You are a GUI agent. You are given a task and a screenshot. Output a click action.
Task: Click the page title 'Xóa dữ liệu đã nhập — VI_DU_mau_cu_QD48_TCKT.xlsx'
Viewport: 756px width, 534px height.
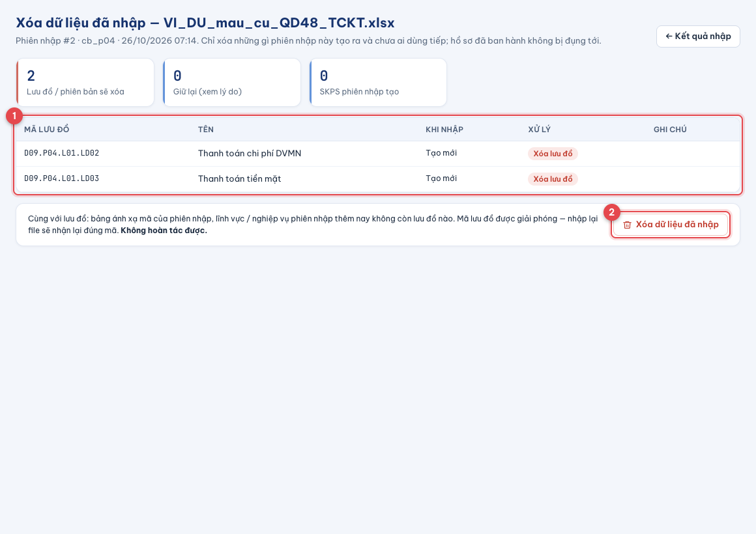205,23
